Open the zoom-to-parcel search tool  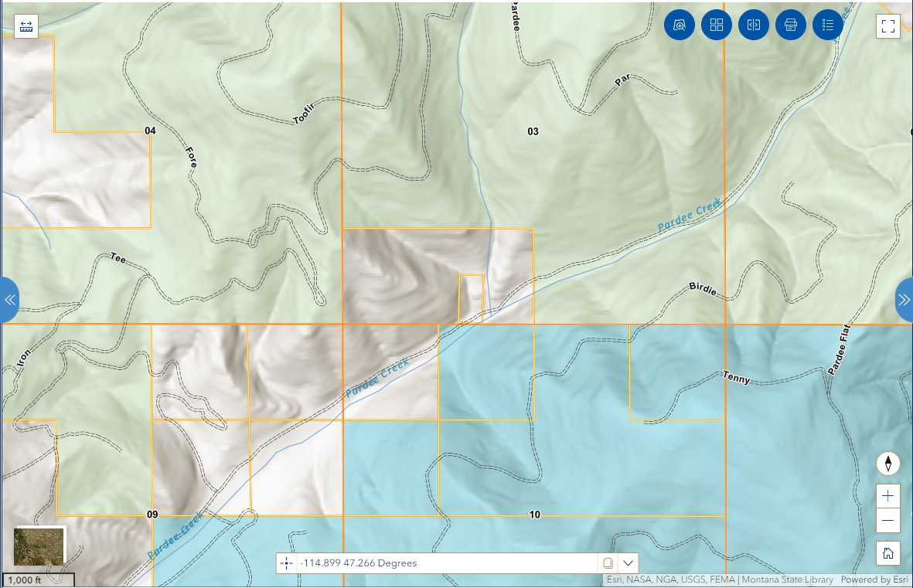(680, 25)
